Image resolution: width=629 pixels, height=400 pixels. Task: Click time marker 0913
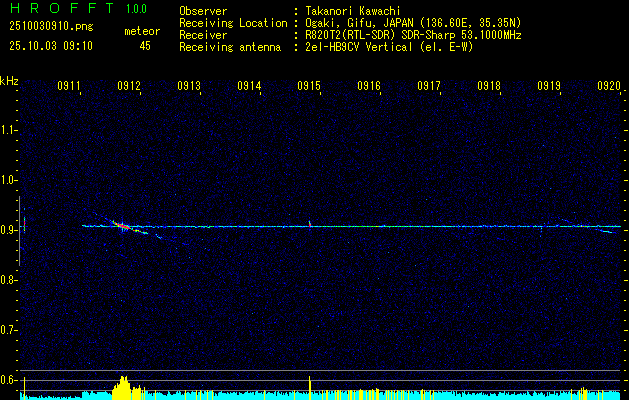189,85
